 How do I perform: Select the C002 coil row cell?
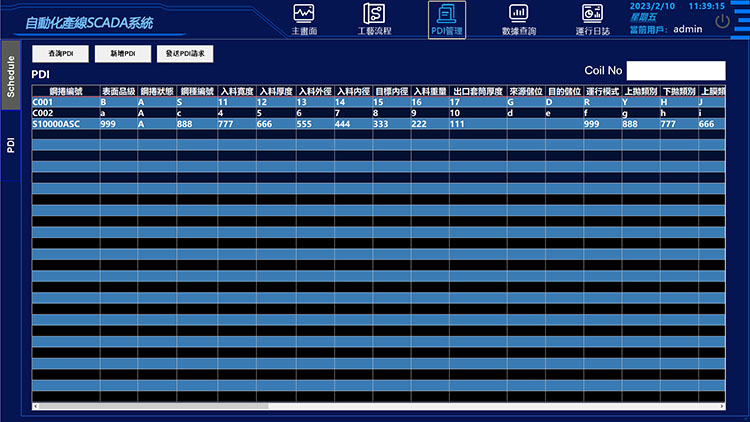[66, 113]
